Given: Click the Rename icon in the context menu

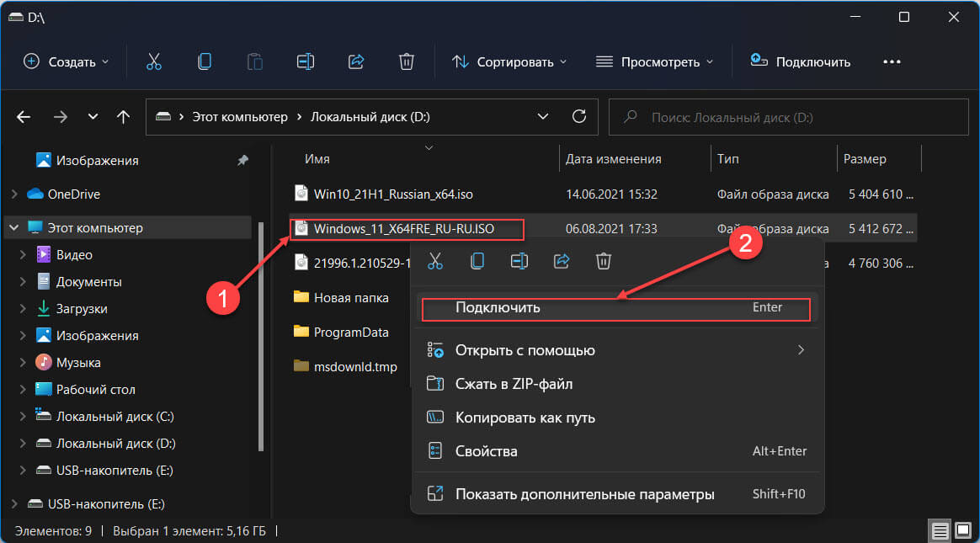Looking at the screenshot, I should click(519, 261).
